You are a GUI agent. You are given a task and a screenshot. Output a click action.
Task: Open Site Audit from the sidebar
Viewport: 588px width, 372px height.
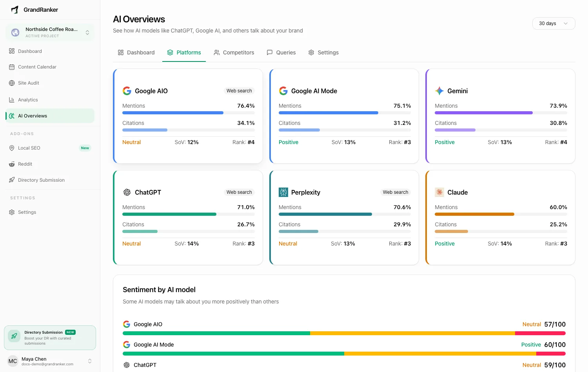(50, 83)
